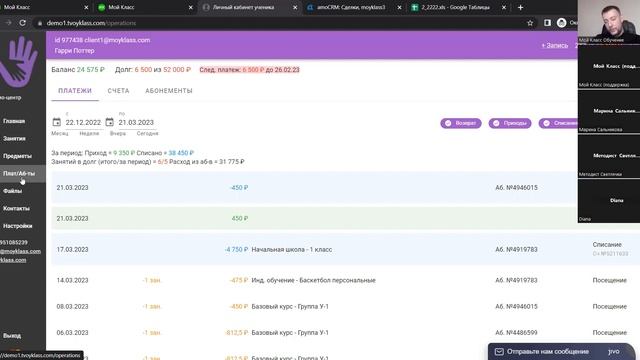Click Аб. №4486599 in the 06.03.2023 row
The image size is (640, 360).
[x=516, y=333]
